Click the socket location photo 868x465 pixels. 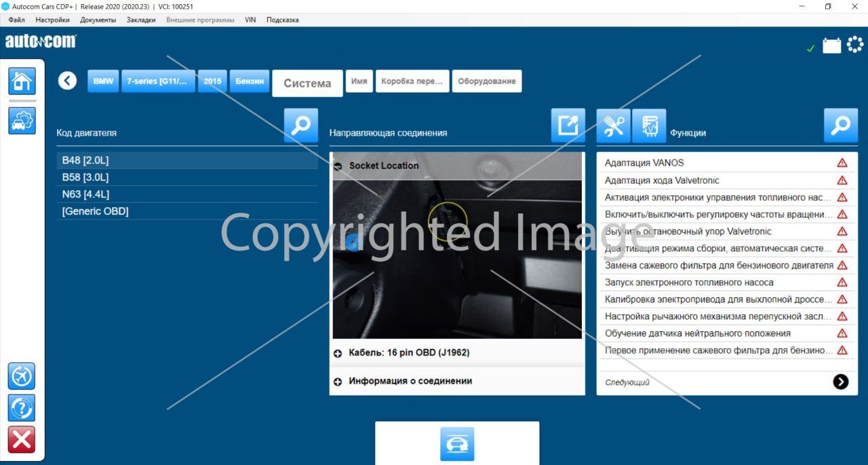457,259
